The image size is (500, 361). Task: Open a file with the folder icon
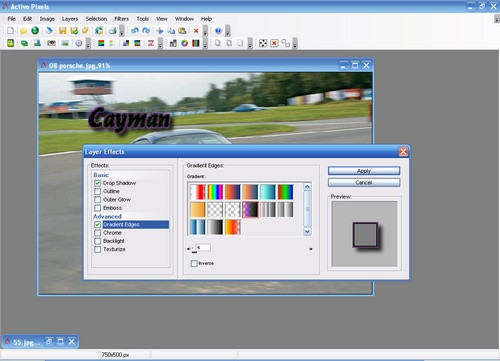click(x=23, y=31)
